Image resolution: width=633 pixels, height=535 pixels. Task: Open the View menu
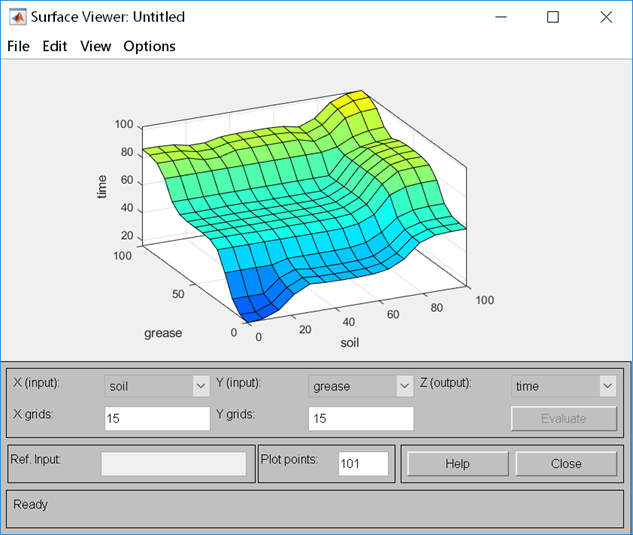click(95, 46)
